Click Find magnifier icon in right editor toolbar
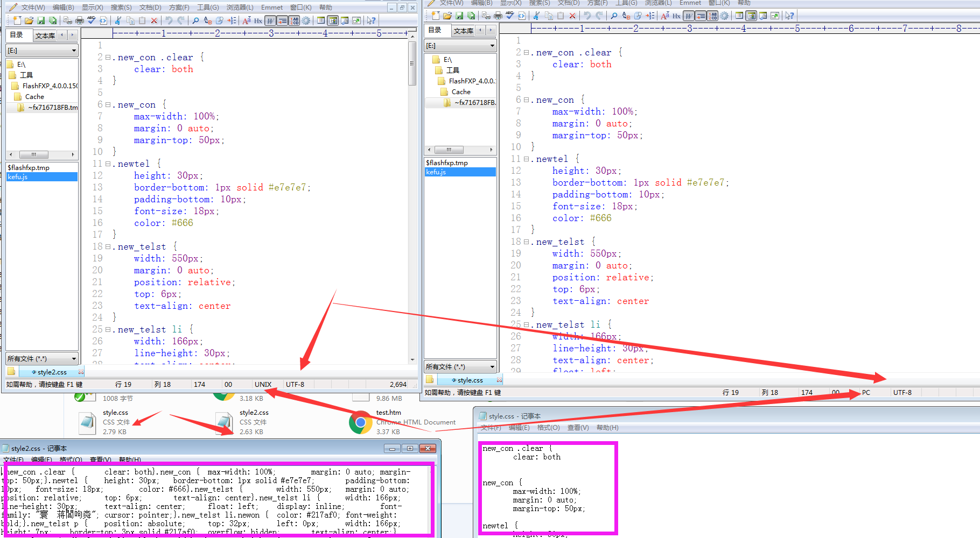 (613, 16)
